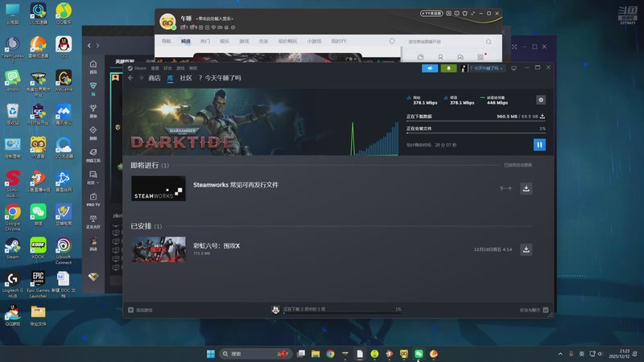The height and width of the screenshot is (362, 644).
Task: Download Rainbow Six Siege X update now
Action: click(x=526, y=249)
